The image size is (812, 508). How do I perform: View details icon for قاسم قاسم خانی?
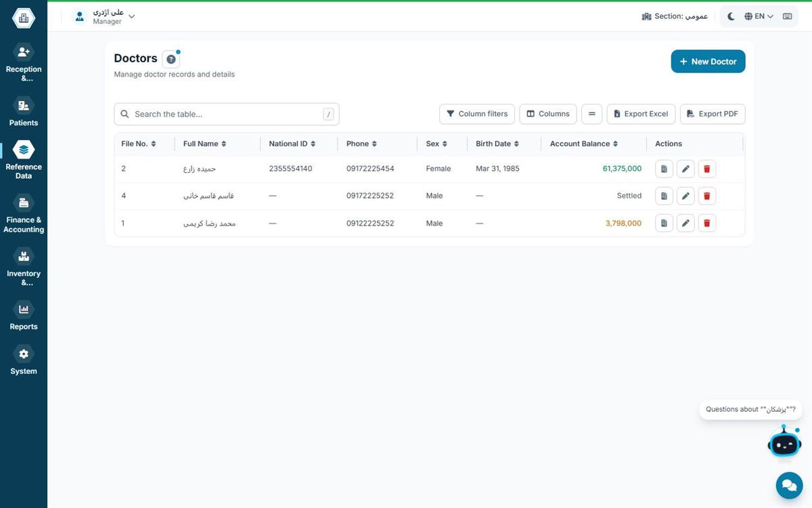click(664, 196)
